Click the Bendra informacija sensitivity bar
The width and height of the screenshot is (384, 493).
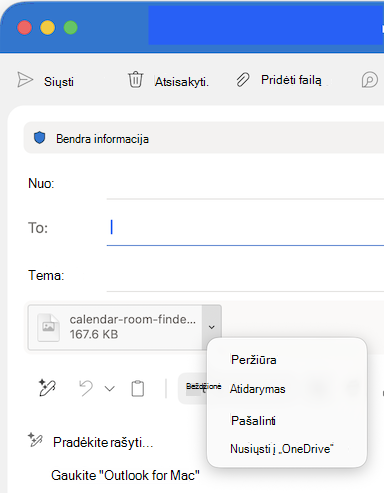[204, 138]
